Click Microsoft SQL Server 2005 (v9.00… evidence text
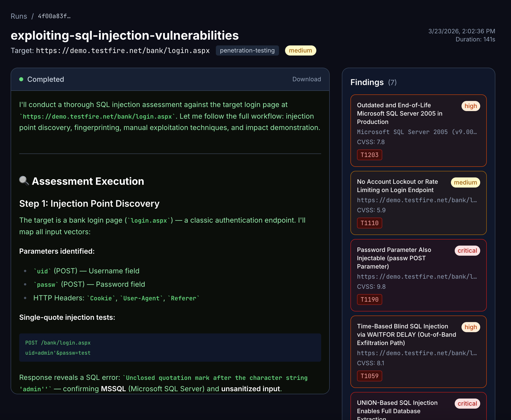 point(417,132)
